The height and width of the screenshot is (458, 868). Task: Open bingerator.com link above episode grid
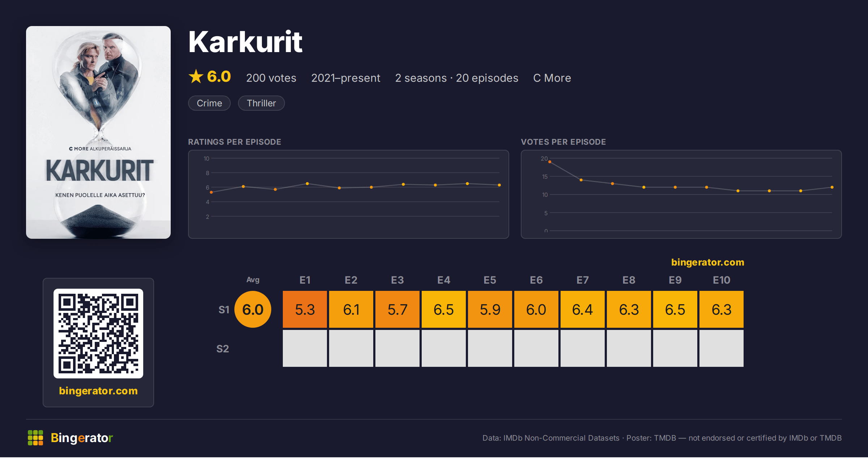coord(708,262)
